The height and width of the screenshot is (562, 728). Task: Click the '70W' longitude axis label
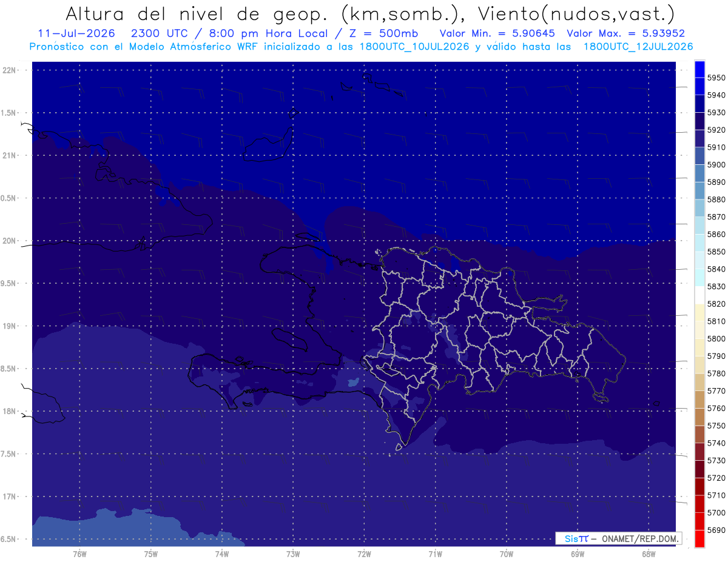click(x=507, y=554)
